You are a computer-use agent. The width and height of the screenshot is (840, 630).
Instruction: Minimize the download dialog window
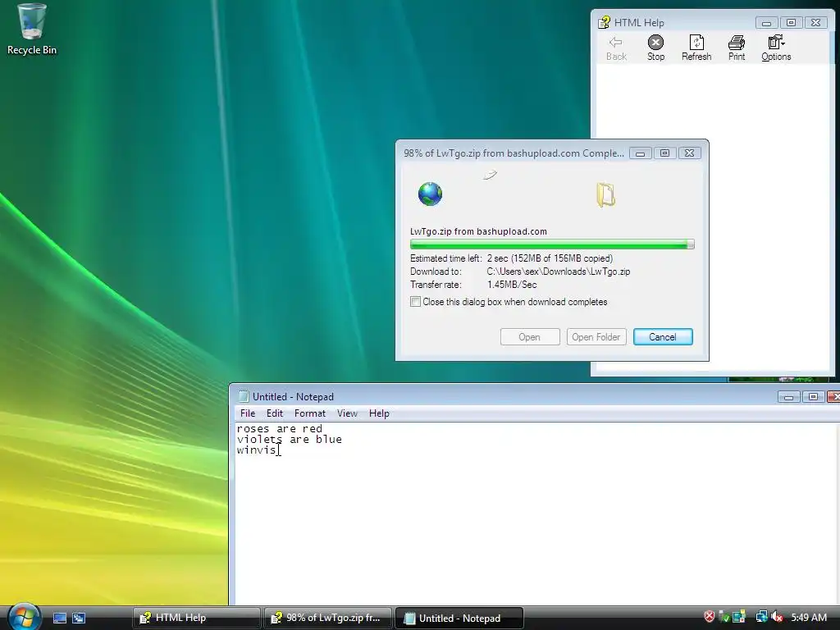(x=640, y=153)
